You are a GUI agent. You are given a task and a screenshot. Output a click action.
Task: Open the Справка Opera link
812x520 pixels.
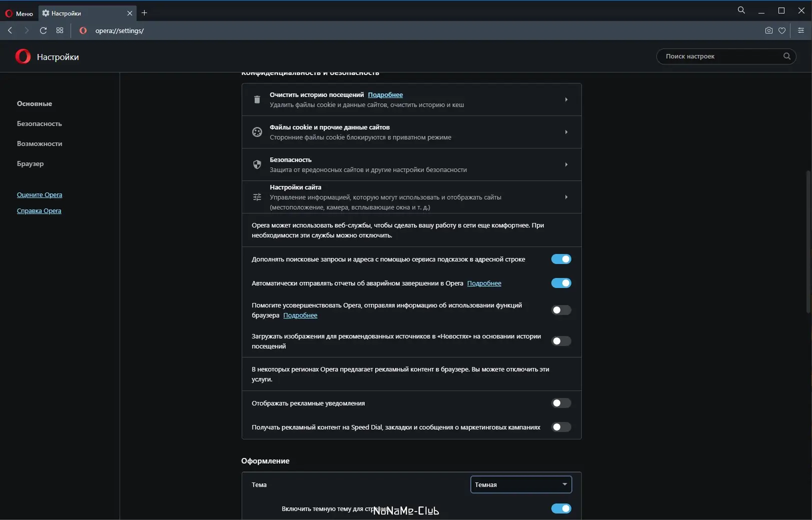click(39, 211)
